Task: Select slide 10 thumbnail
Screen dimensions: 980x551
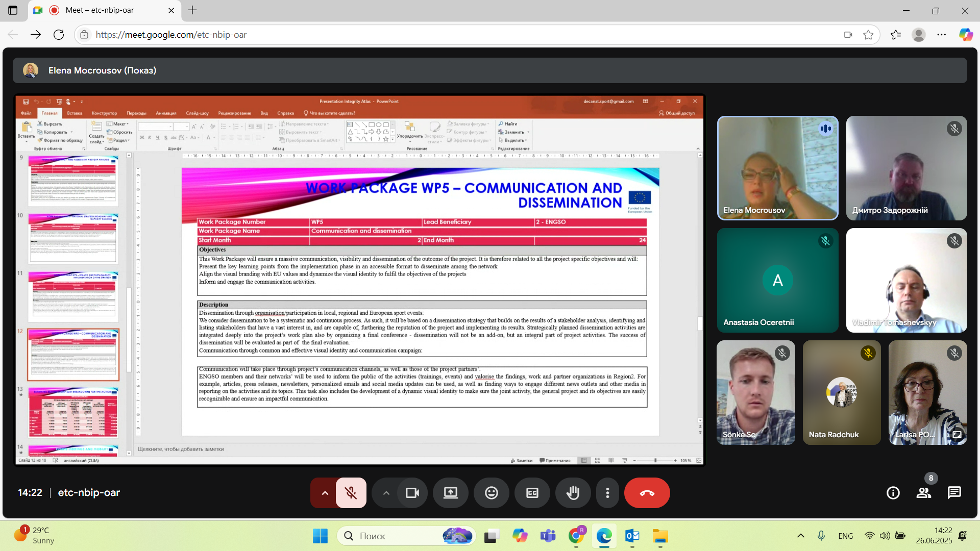Action: tap(73, 238)
